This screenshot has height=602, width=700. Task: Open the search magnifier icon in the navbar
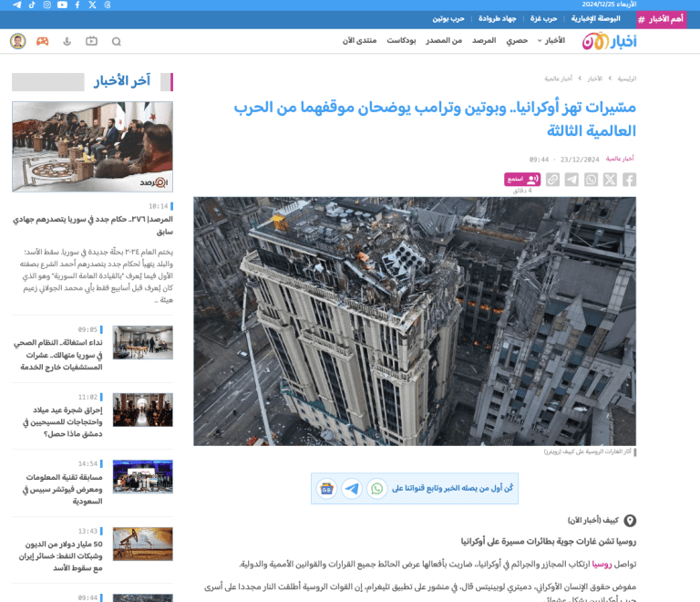[x=116, y=41]
